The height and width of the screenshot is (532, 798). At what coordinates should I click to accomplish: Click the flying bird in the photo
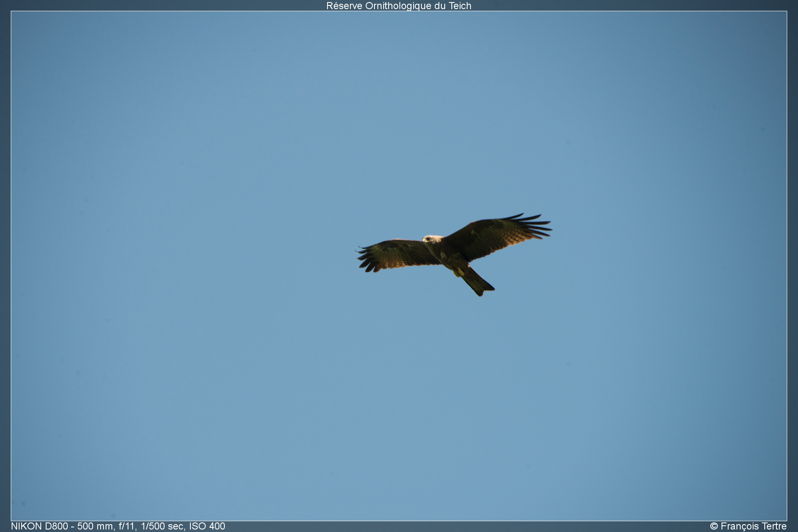point(454,254)
